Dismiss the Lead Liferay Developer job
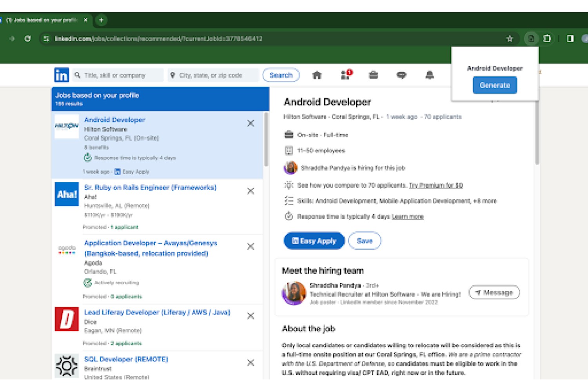588x392 pixels. (x=250, y=316)
